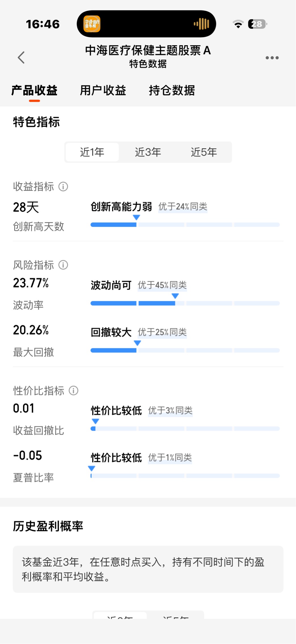This screenshot has width=296, height=644.
Task: Open the 持仓数据 tab
Action: (172, 91)
